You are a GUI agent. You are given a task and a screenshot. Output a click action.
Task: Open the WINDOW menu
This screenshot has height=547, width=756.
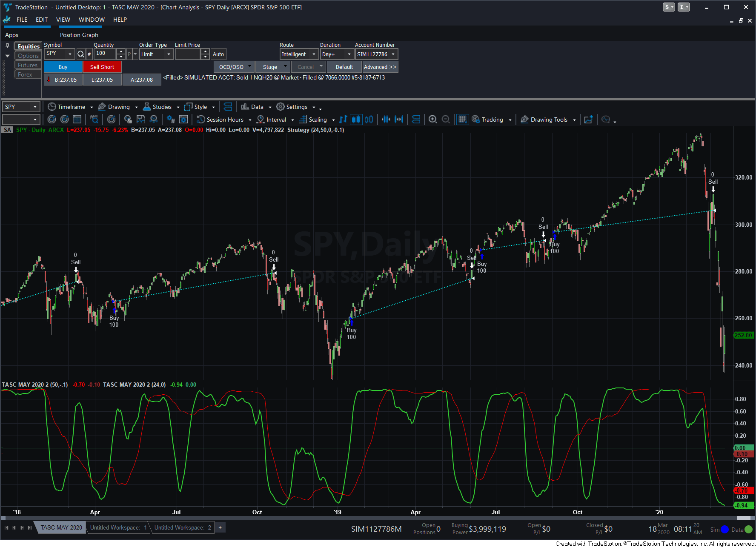92,20
